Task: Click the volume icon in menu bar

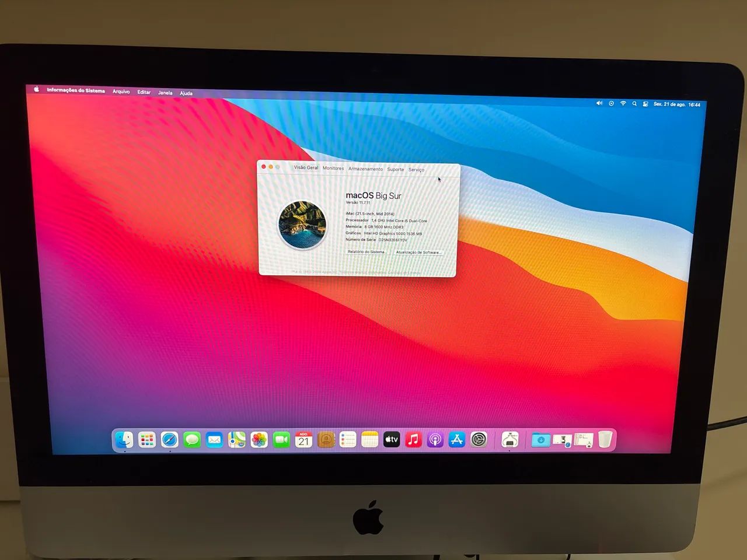Action: tap(599, 103)
